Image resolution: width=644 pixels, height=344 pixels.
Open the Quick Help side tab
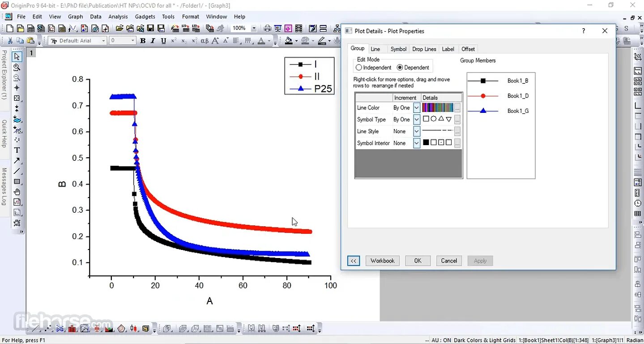point(4,133)
